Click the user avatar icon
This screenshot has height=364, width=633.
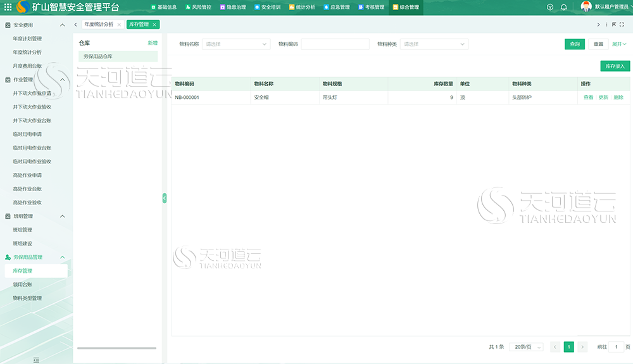586,6
